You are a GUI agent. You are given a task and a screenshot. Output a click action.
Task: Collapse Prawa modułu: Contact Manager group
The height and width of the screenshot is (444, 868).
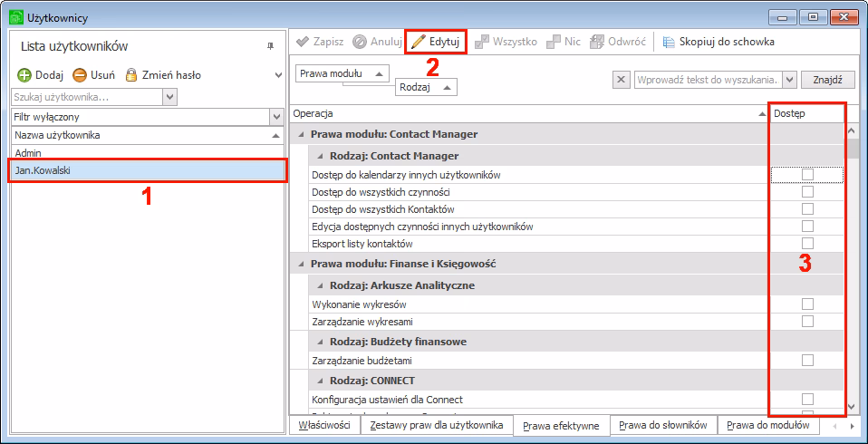(299, 134)
